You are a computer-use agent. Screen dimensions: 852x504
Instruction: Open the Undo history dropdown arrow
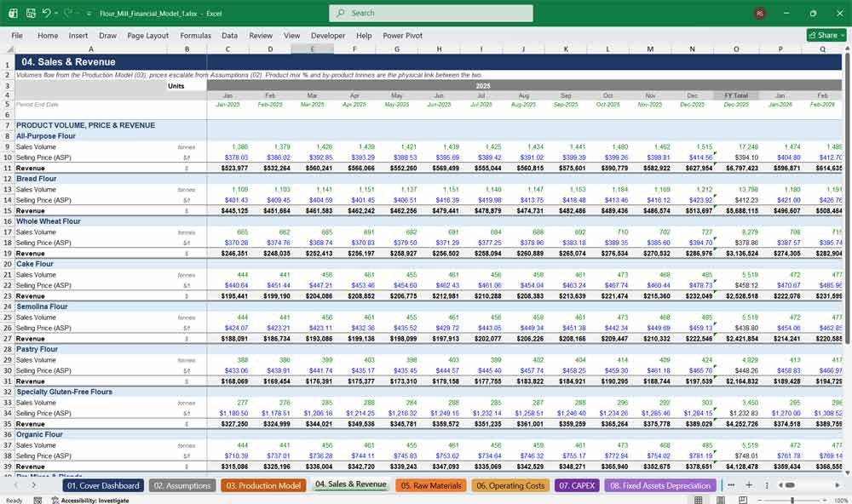point(56,14)
